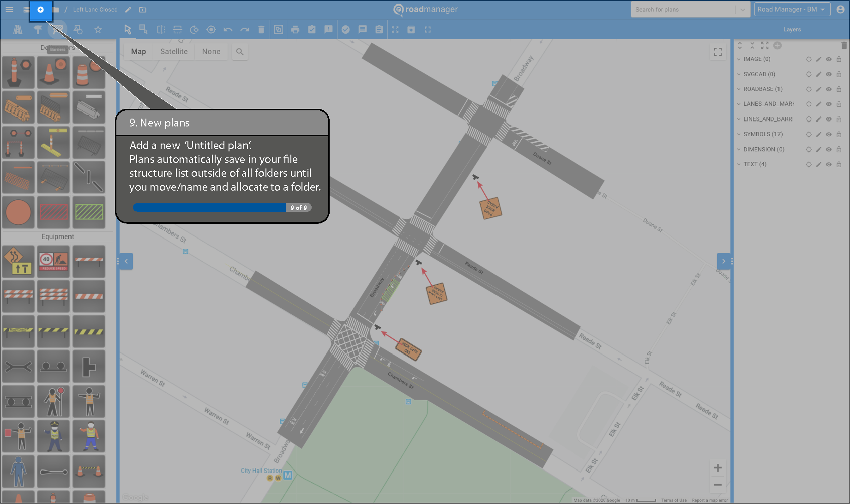
Task: Click the rotate object icon
Action: click(194, 30)
